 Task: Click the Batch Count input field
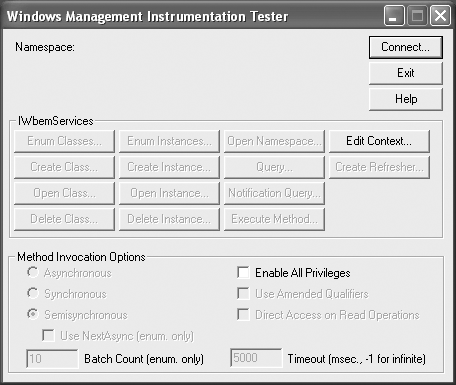[52, 359]
